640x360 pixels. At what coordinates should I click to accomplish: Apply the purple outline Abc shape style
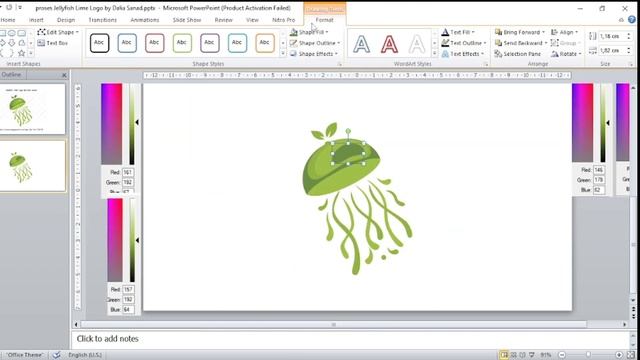[x=209, y=42]
